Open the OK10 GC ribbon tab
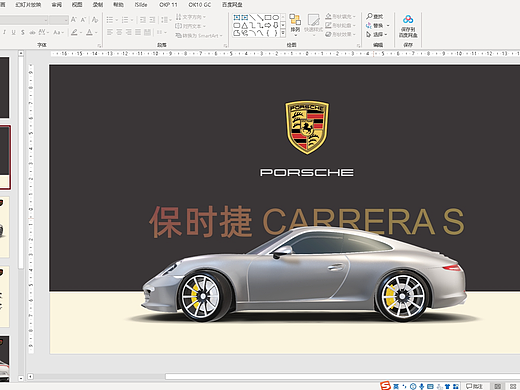 coord(199,5)
